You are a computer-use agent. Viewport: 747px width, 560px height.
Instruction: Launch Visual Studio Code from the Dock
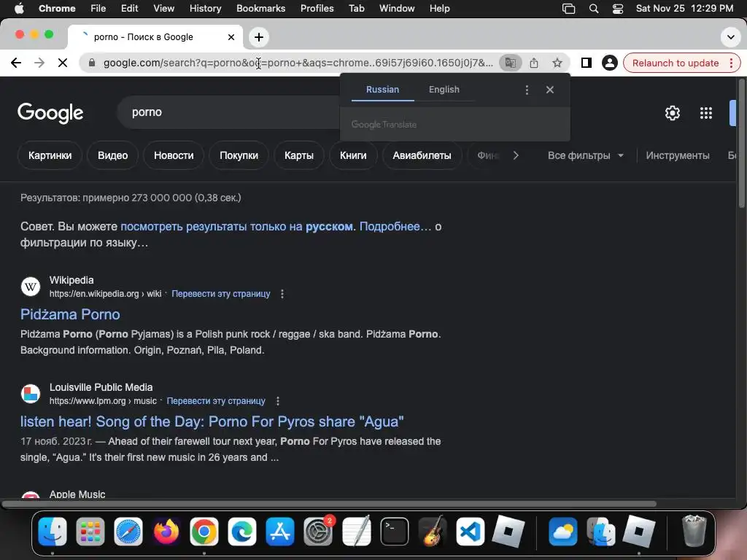click(471, 532)
